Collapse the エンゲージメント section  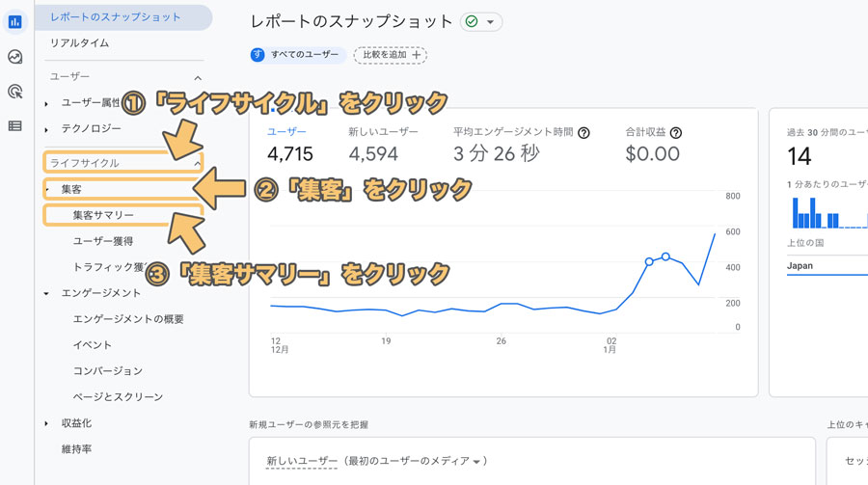(x=46, y=293)
